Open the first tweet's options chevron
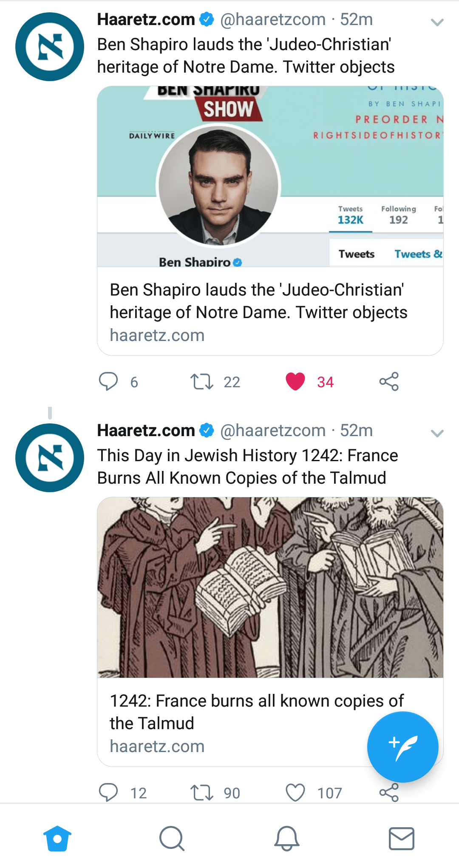 [x=437, y=22]
